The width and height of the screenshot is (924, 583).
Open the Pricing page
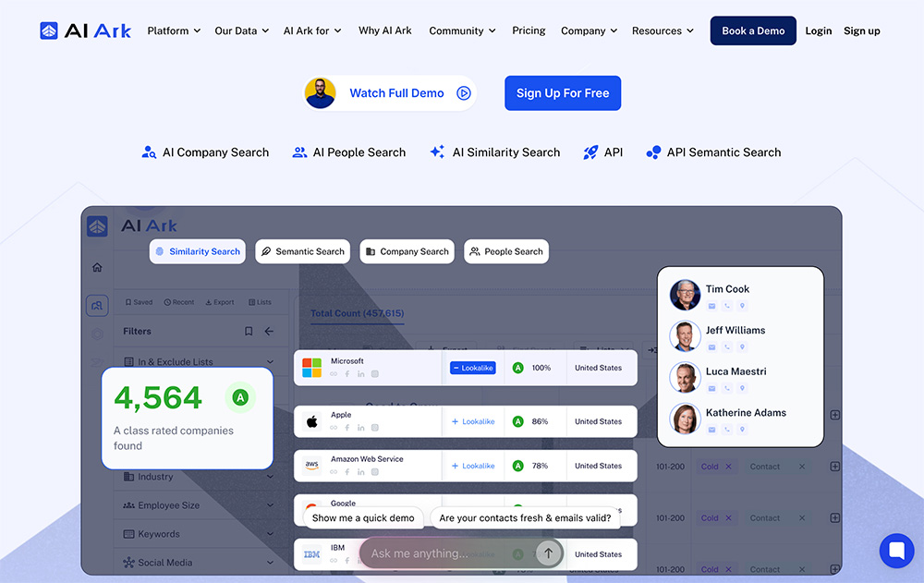[x=529, y=30]
